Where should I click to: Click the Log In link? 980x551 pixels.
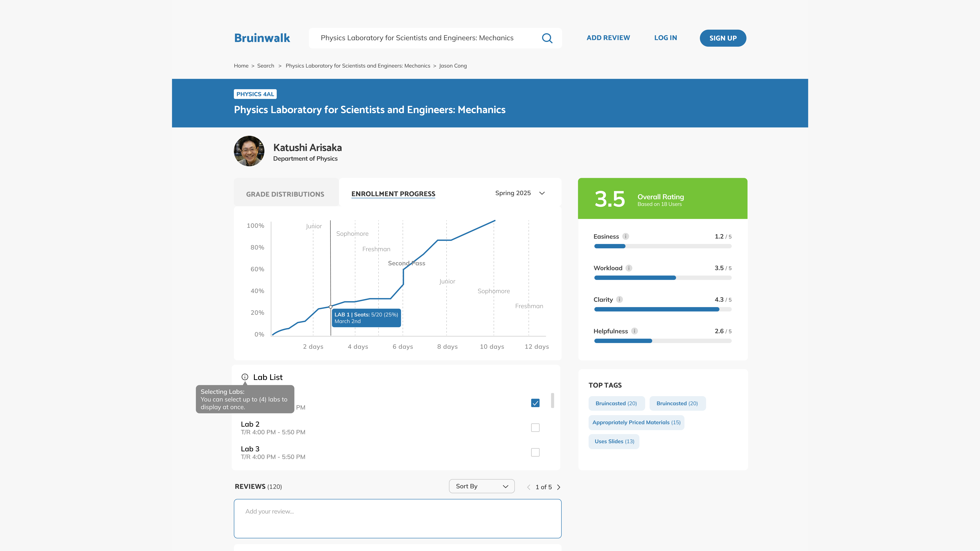(x=665, y=38)
